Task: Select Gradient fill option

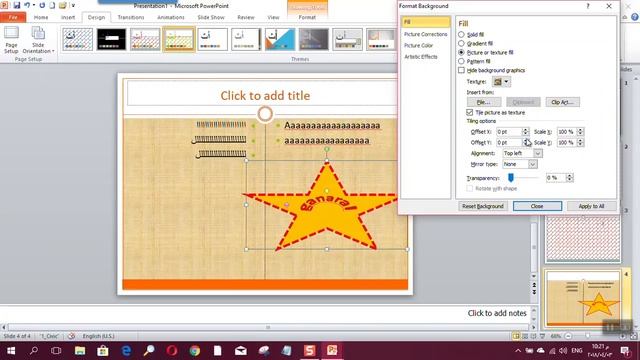Action: pyautogui.click(x=461, y=43)
